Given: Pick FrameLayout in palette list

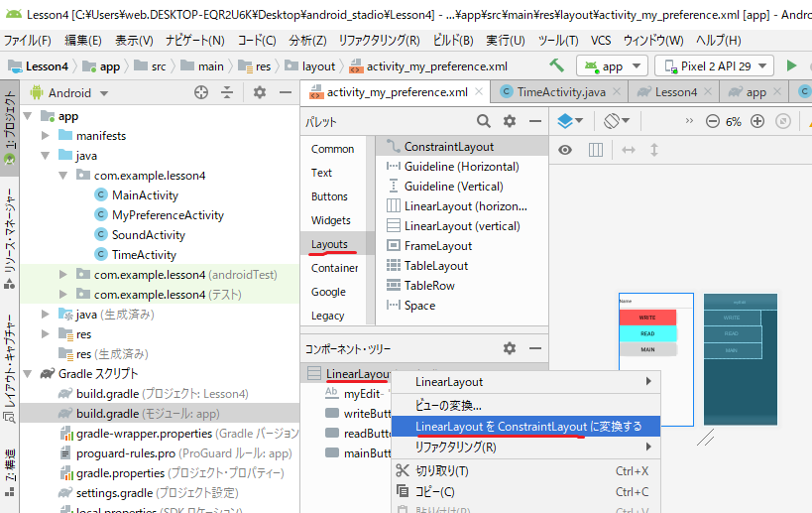Looking at the screenshot, I should (462, 246).
